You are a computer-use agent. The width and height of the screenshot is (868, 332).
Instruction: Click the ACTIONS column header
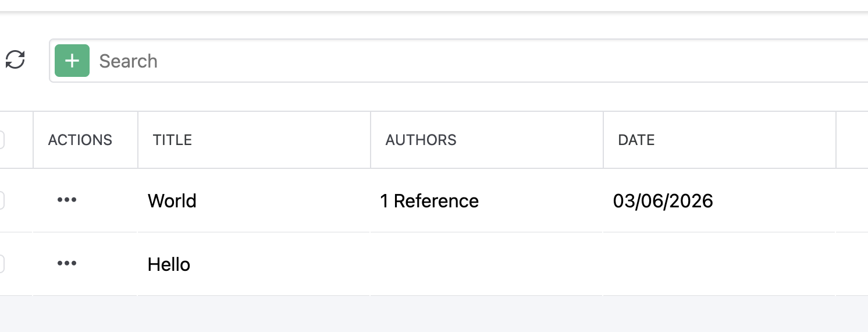click(x=80, y=140)
